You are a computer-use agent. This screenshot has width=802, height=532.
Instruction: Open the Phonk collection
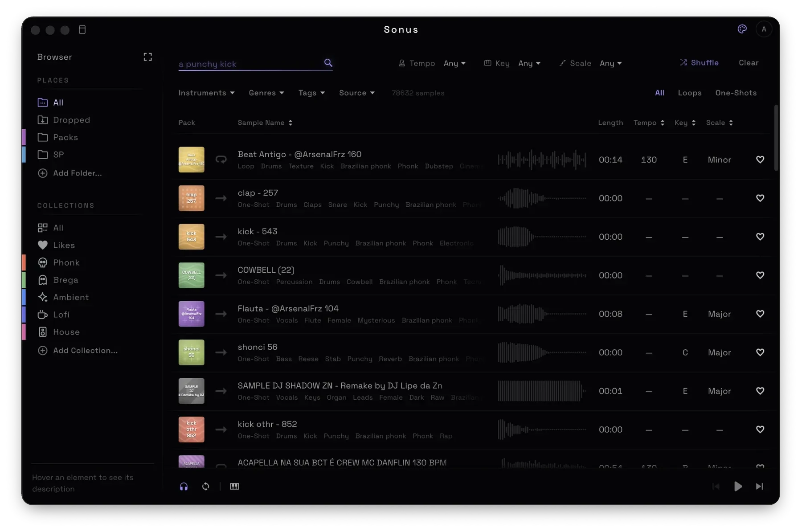click(58, 262)
